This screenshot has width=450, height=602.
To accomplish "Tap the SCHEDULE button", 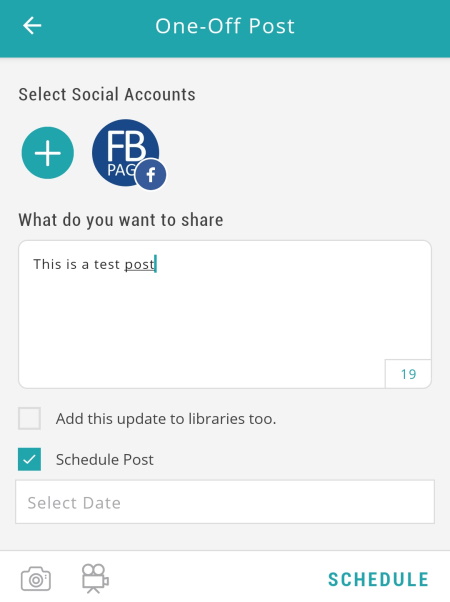I will [378, 579].
